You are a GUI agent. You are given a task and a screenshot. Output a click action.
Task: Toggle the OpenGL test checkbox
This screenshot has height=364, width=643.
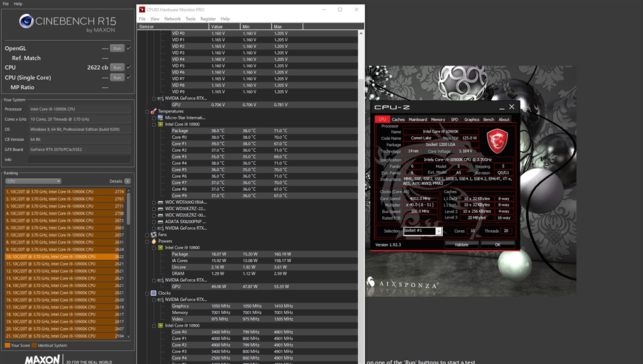129,48
